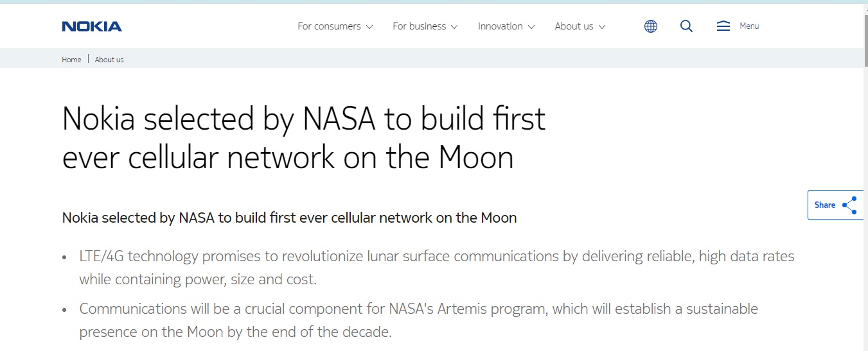Open the Innovation menu

[506, 26]
